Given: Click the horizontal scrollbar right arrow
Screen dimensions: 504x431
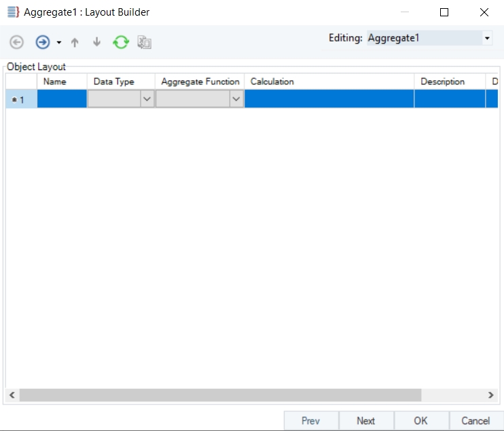Looking at the screenshot, I should 490,395.
